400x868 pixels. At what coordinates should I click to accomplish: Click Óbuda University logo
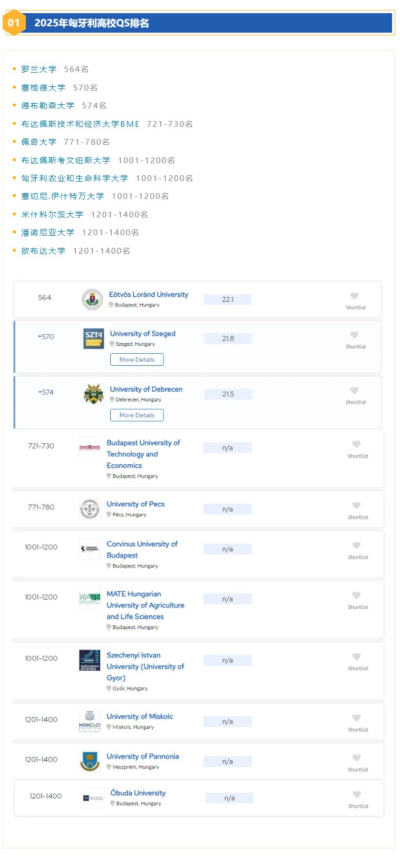(93, 798)
